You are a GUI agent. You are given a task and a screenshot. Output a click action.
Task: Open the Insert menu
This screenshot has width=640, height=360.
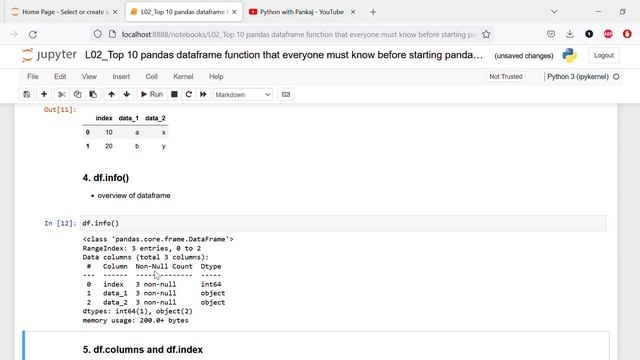121,77
